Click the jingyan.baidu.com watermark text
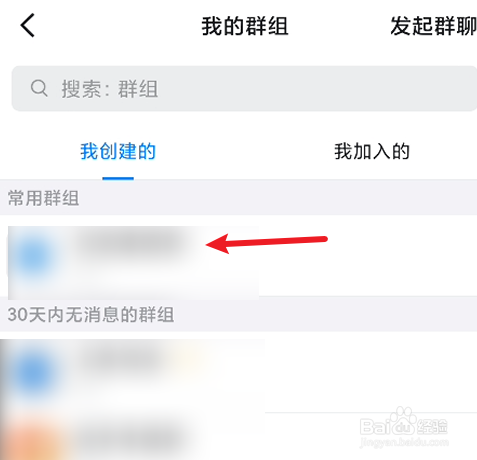Image resolution: width=477 pixels, height=460 pixels. click(x=404, y=442)
